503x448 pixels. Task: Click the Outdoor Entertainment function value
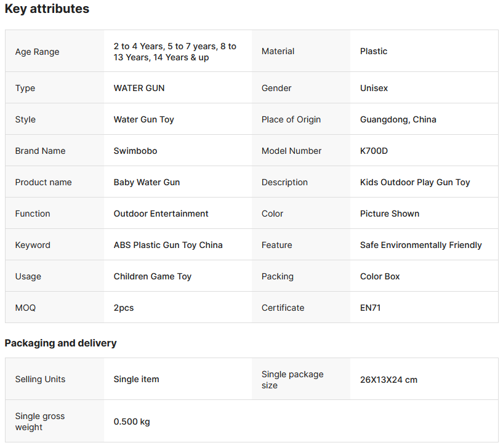[x=161, y=214]
